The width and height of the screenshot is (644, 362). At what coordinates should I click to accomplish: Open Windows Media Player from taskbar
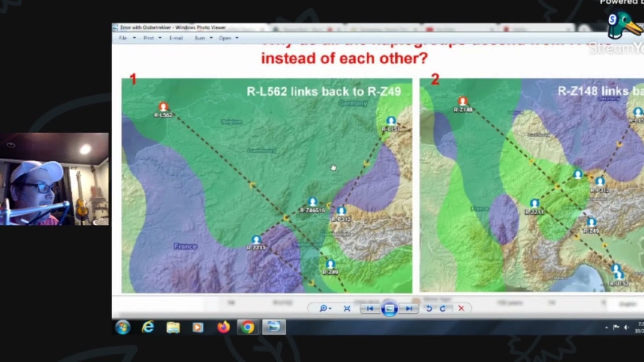pos(198,327)
